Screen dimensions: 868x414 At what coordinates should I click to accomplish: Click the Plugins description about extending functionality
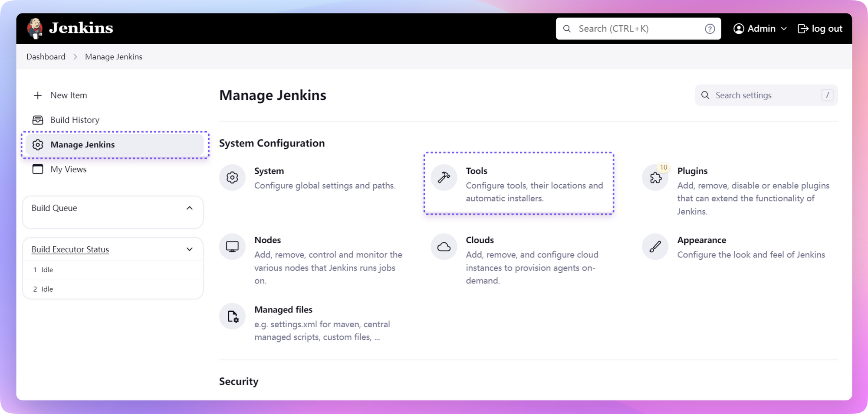(x=753, y=198)
